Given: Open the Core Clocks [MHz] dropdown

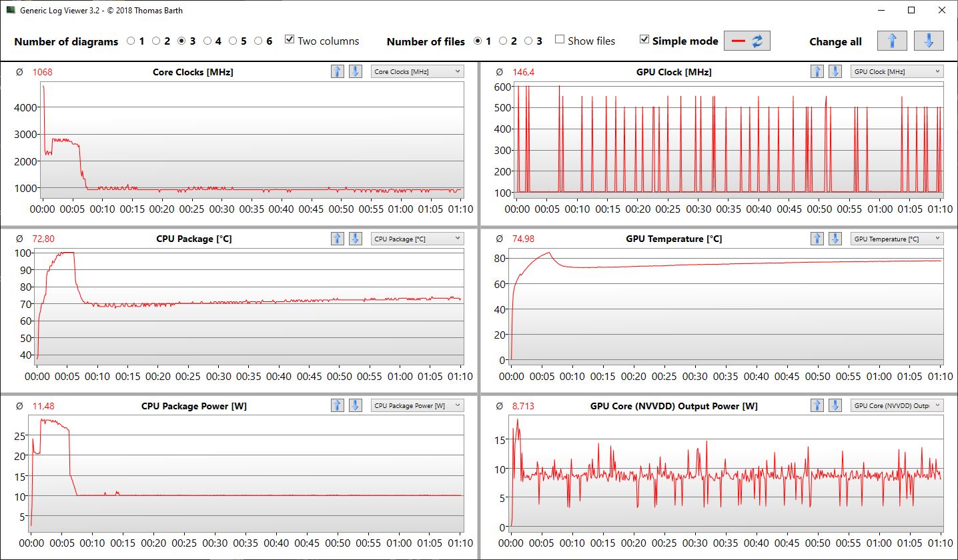Looking at the screenshot, I should click(x=417, y=71).
